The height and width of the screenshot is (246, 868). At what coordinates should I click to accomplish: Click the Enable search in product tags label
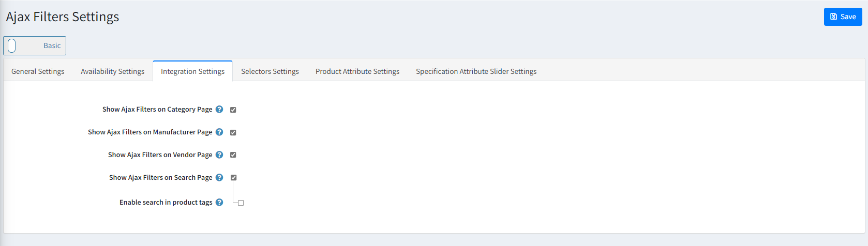coord(166,203)
